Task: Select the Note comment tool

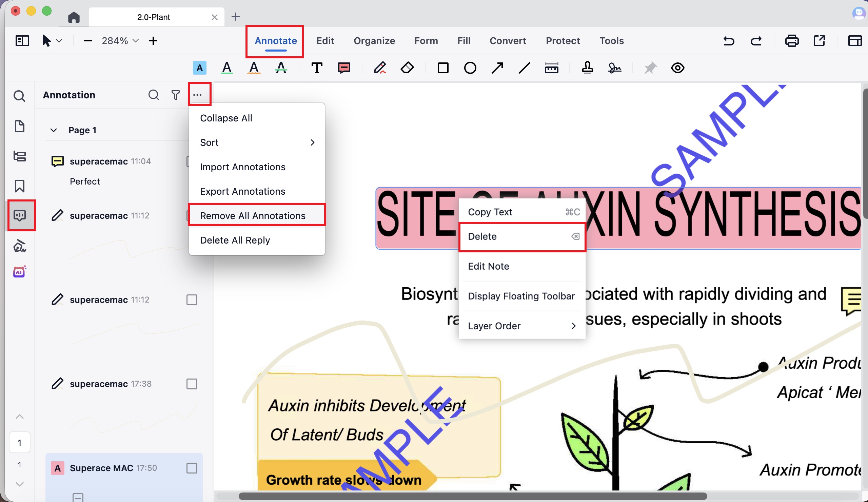Action: coord(344,68)
